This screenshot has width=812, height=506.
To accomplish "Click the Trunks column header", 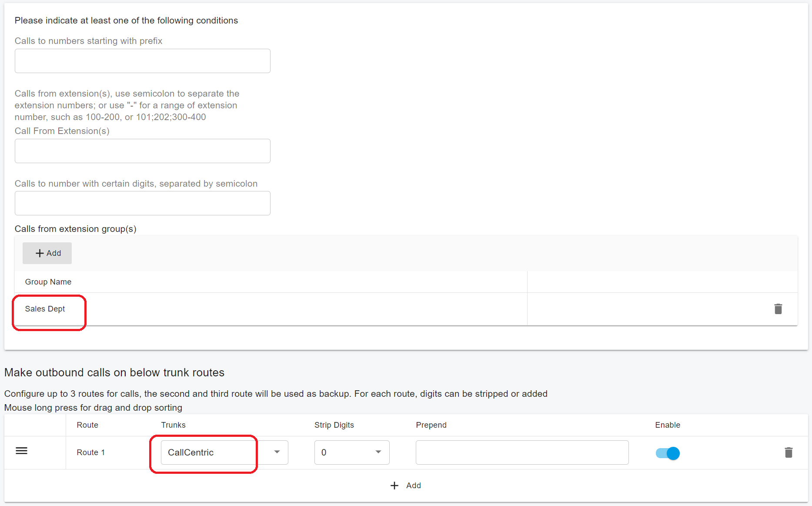I will point(173,425).
